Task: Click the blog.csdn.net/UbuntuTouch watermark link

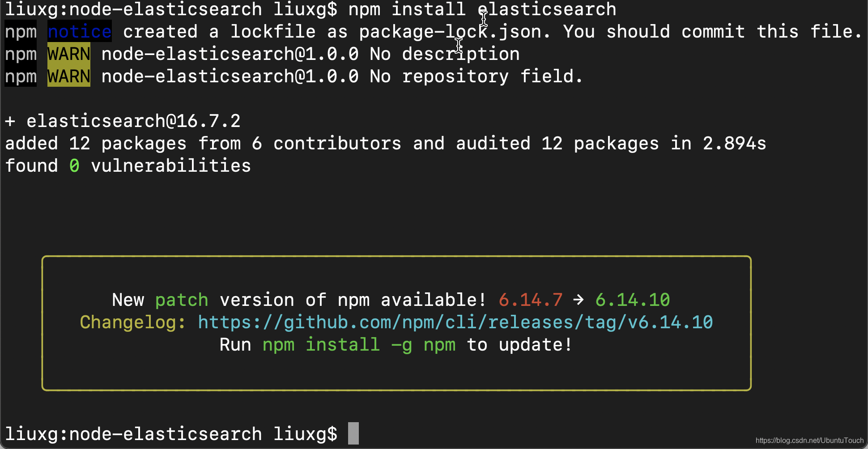Action: 810,440
